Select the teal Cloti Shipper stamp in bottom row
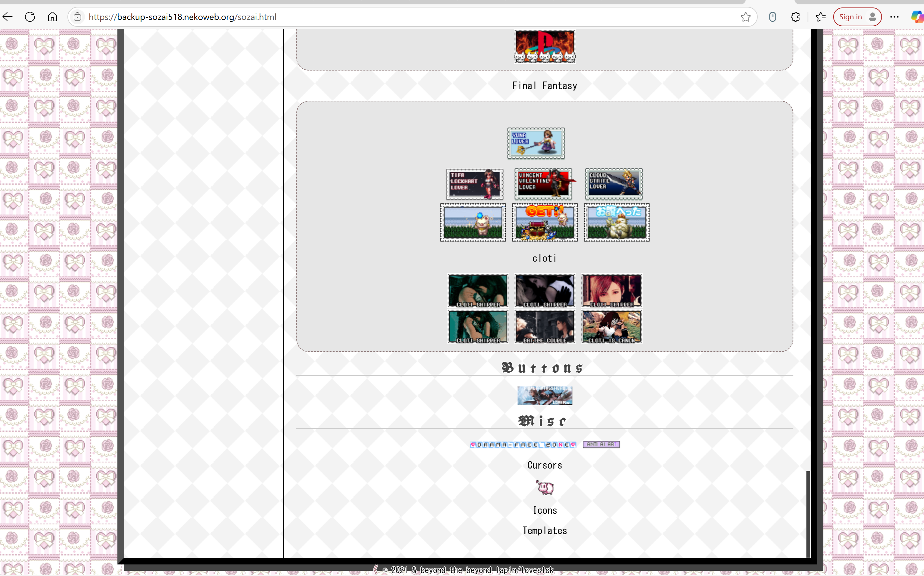Image resolution: width=924 pixels, height=576 pixels. pyautogui.click(x=478, y=326)
